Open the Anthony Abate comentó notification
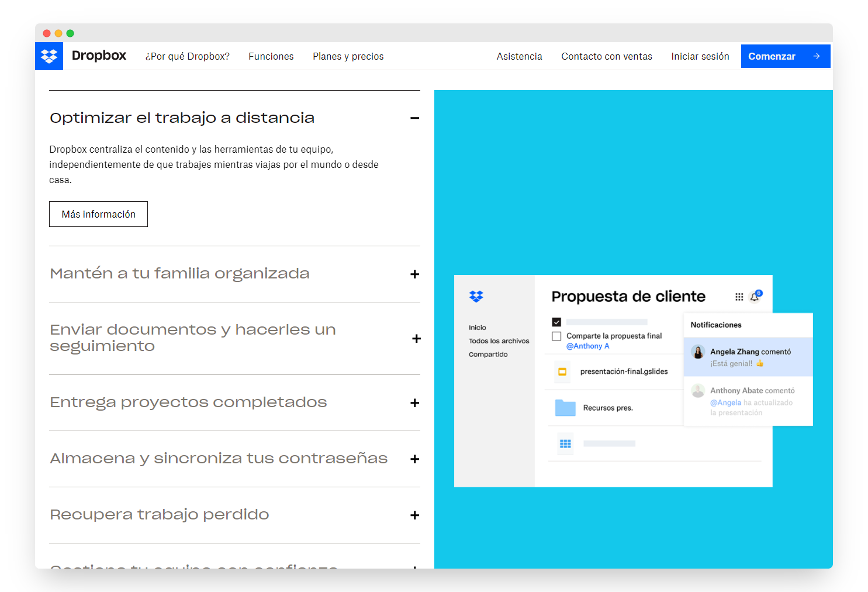The height and width of the screenshot is (592, 868). pyautogui.click(x=748, y=401)
